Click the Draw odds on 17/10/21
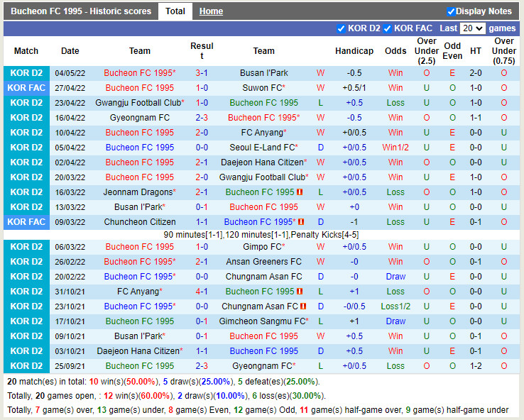Viewport: 524px width, 420px height. (x=395, y=321)
